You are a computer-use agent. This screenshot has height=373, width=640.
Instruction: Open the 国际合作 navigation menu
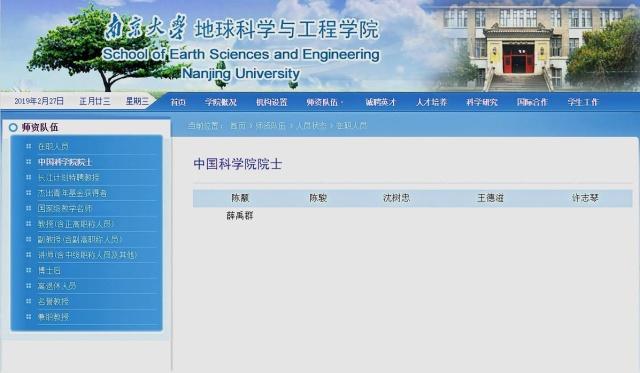click(x=532, y=102)
